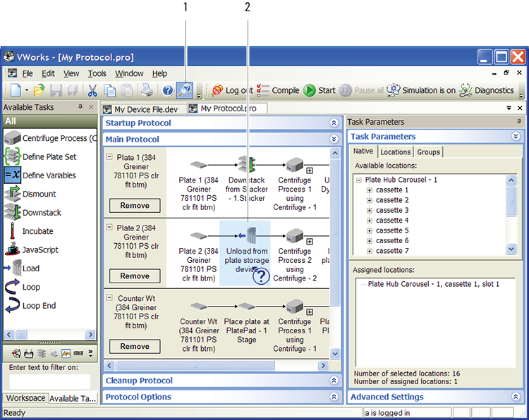The width and height of the screenshot is (529, 420).
Task: Click Compile in the toolbar
Action: pos(278,90)
